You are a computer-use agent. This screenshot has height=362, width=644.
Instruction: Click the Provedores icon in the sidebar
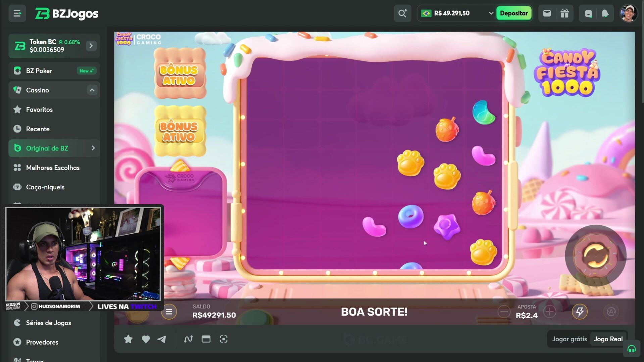pyautogui.click(x=17, y=342)
